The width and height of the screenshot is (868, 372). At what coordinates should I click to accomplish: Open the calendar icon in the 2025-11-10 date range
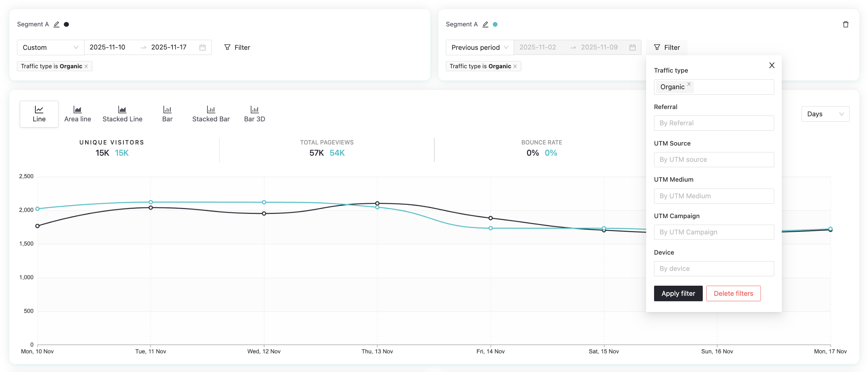click(202, 47)
